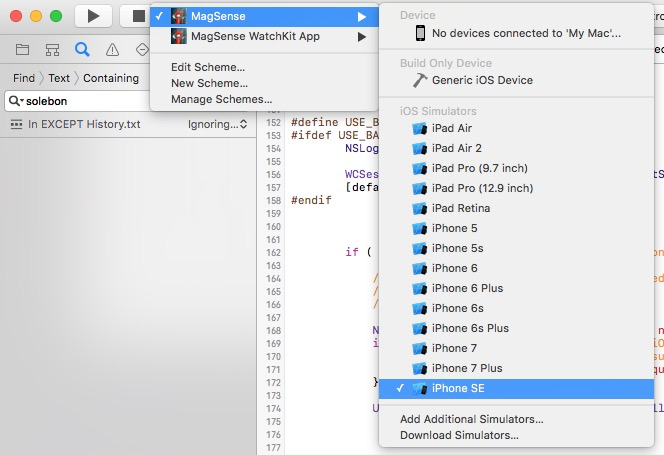Viewport: 664px width, 455px height.
Task: Select iPhone 7 Plus simulator
Action: pyautogui.click(x=516, y=368)
